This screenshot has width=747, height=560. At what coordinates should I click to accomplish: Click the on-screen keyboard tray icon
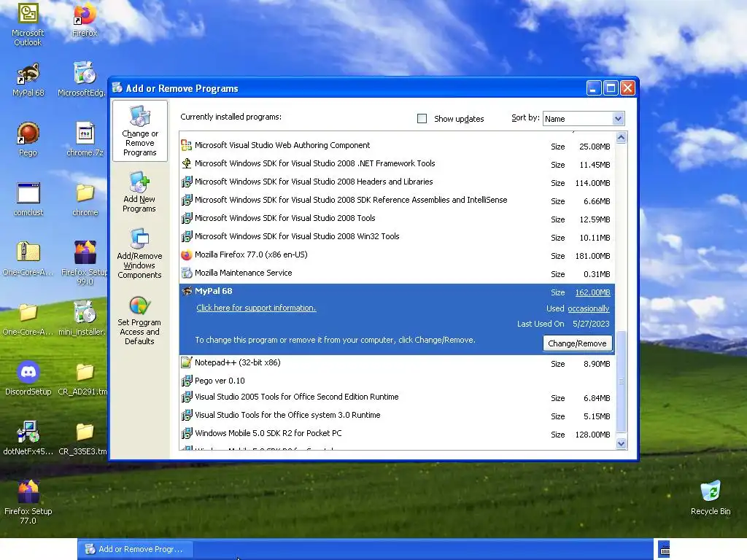(x=664, y=549)
